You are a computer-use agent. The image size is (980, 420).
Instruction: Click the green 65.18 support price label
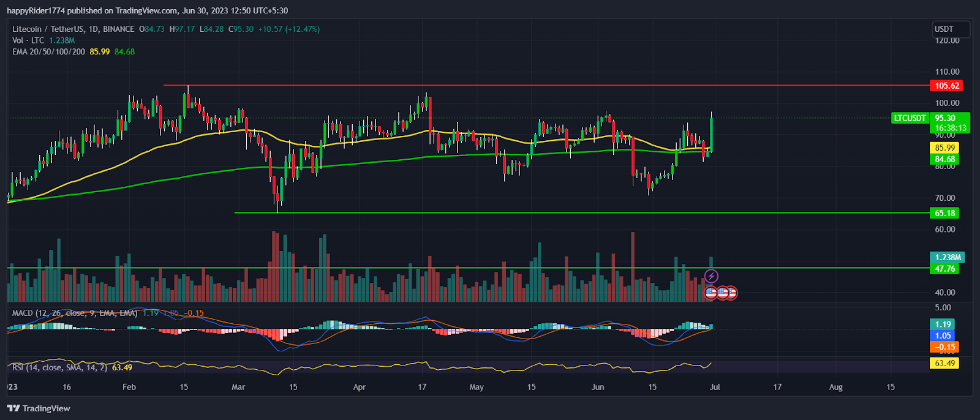945,213
